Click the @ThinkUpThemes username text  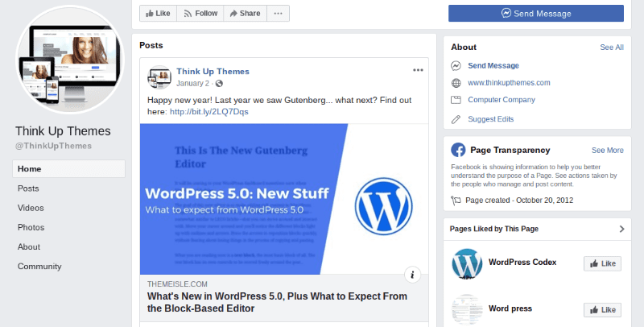tap(53, 146)
